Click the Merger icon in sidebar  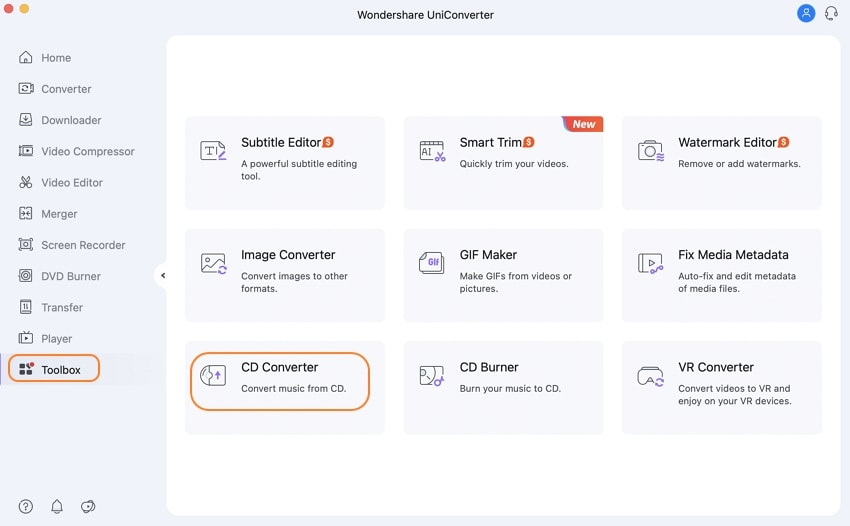click(25, 213)
